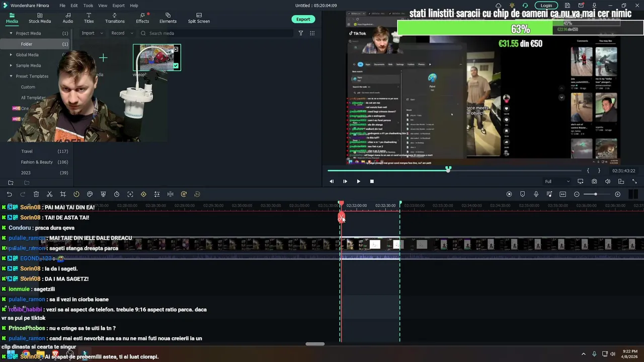Image resolution: width=644 pixels, height=362 pixels.
Task: Click the lightbulb tips icon
Action: [512, 6]
